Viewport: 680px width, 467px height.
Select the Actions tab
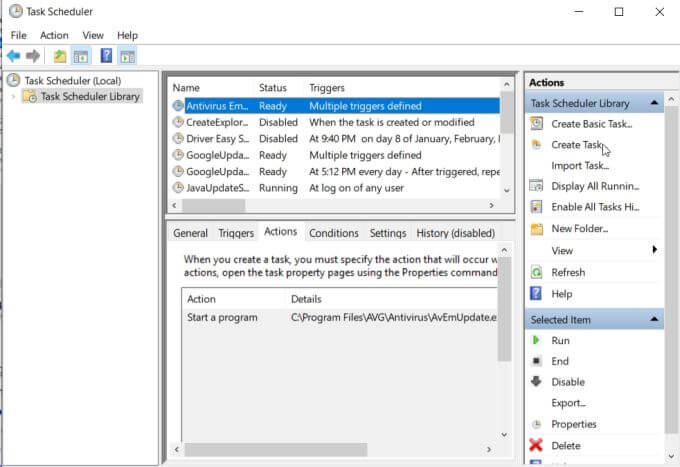tap(281, 232)
